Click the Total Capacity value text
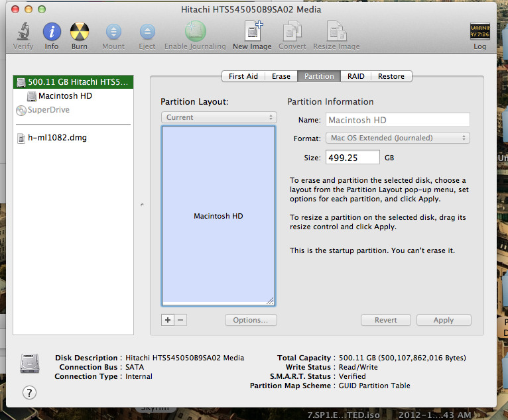Viewport: 508px width, 420px height. [x=403, y=358]
